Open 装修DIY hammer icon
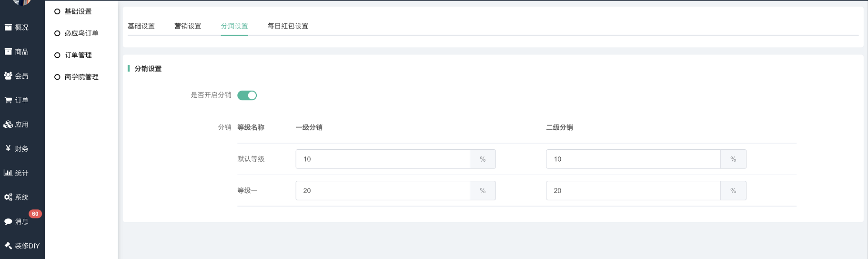 click(x=8, y=246)
